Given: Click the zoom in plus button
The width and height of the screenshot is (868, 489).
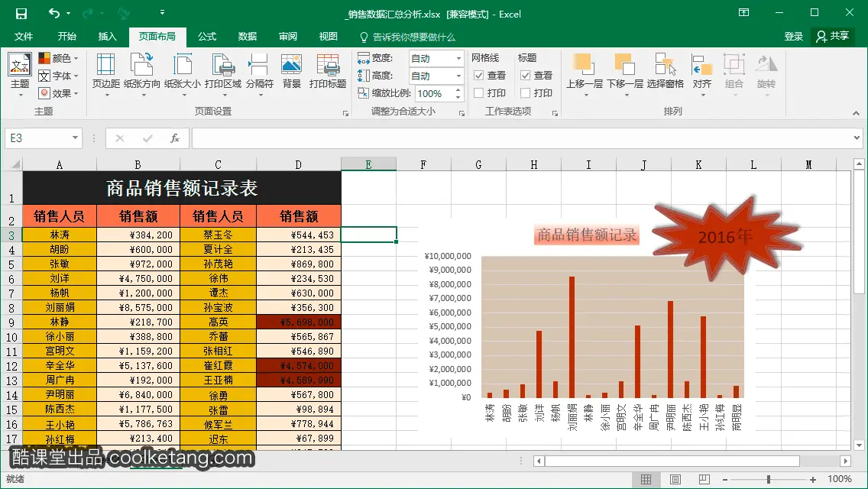Looking at the screenshot, I should [813, 480].
